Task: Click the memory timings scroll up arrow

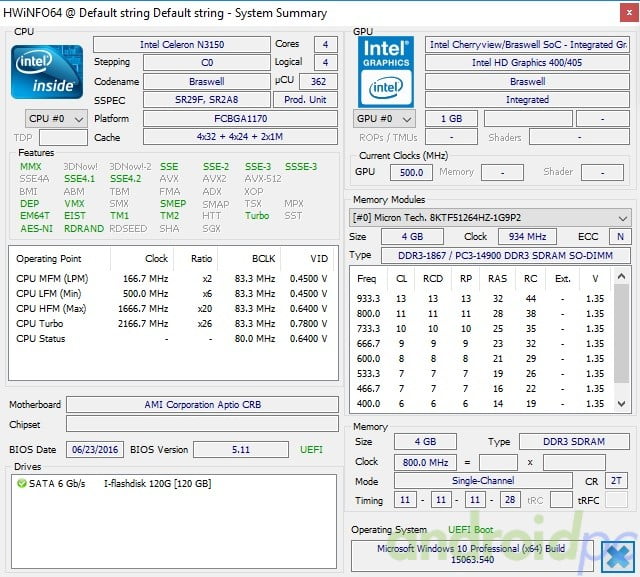Action: (x=621, y=276)
